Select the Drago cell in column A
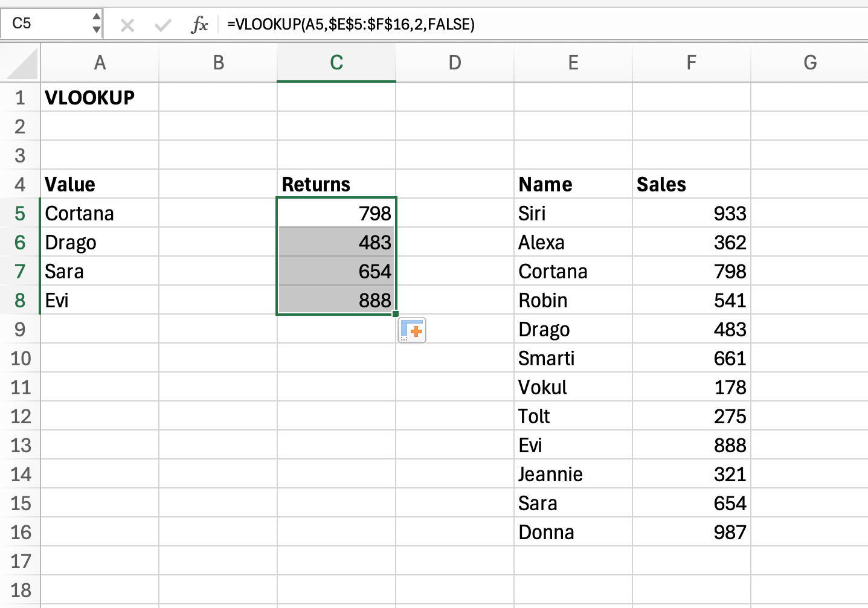 click(x=100, y=242)
